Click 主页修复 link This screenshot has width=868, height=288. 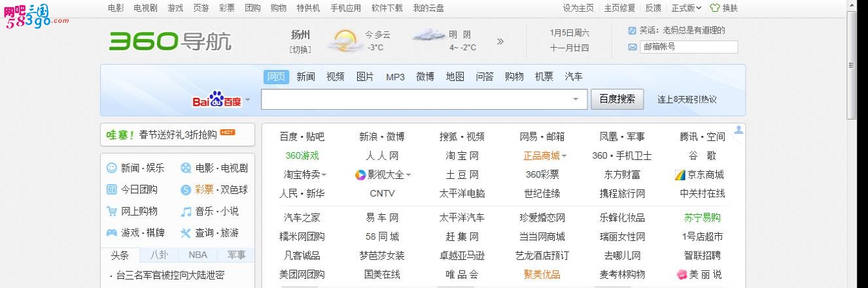pyautogui.click(x=619, y=8)
